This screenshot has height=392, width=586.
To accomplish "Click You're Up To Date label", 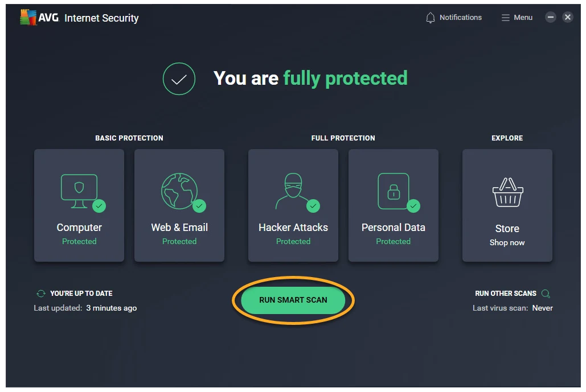I will (81, 294).
